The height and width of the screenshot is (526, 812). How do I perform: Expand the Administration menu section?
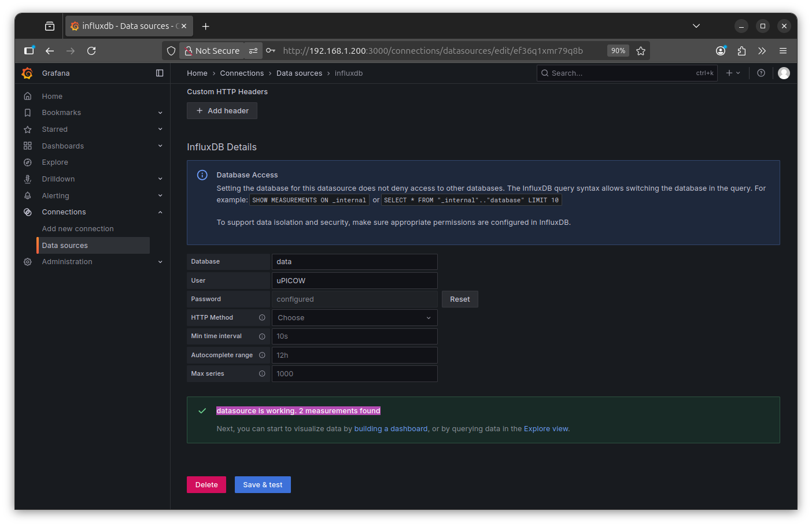[160, 262]
